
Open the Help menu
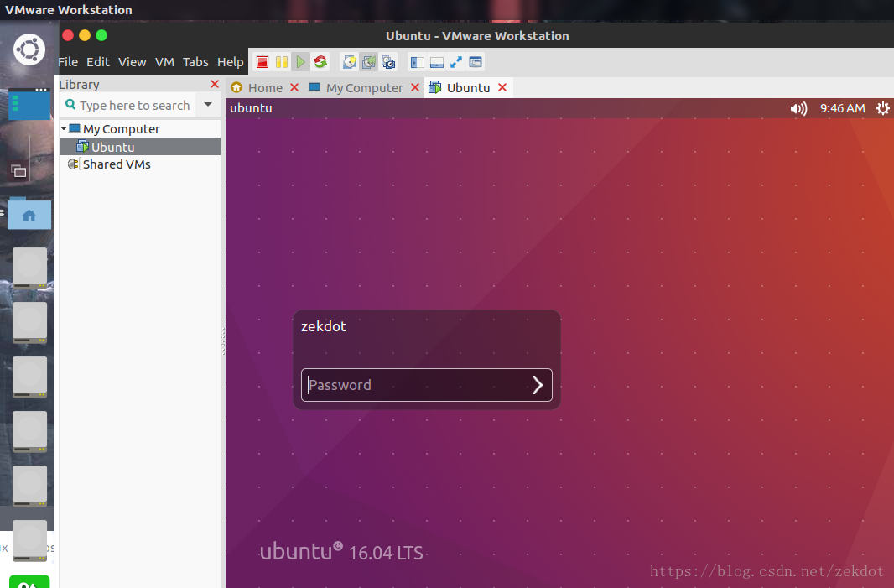[x=231, y=62]
